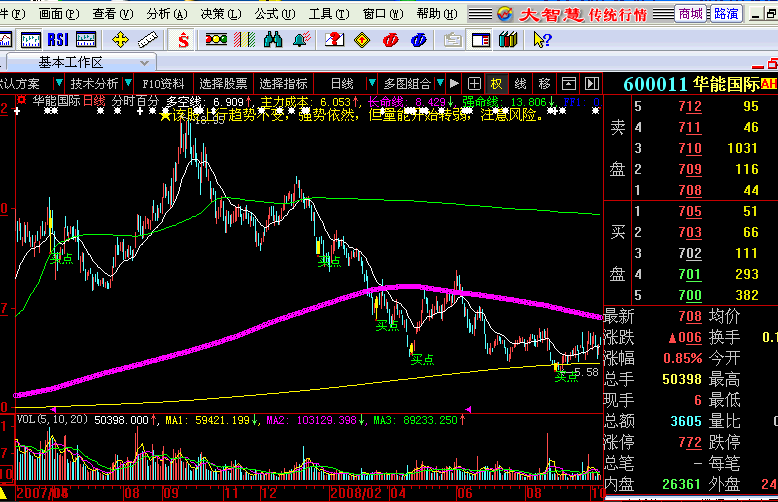This screenshot has width=778, height=502.
Task: Toggle the 权 adjustment button
Action: click(497, 84)
